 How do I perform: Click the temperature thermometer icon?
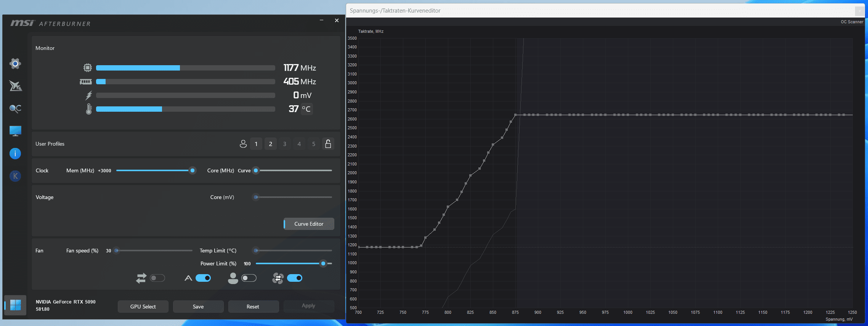click(x=89, y=109)
